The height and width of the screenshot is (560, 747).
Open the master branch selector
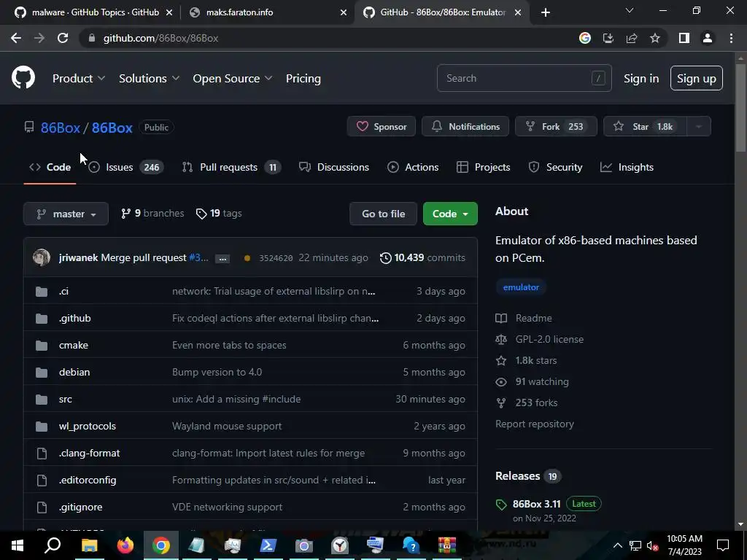pos(66,214)
